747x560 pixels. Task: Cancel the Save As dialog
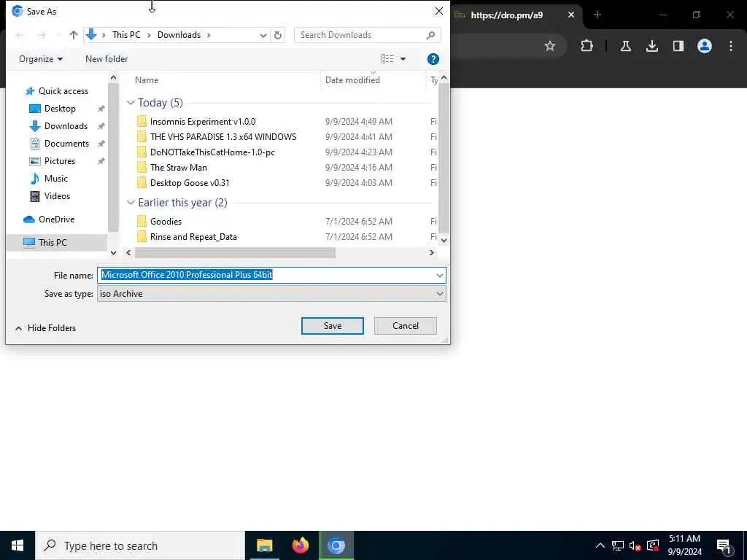pyautogui.click(x=406, y=326)
